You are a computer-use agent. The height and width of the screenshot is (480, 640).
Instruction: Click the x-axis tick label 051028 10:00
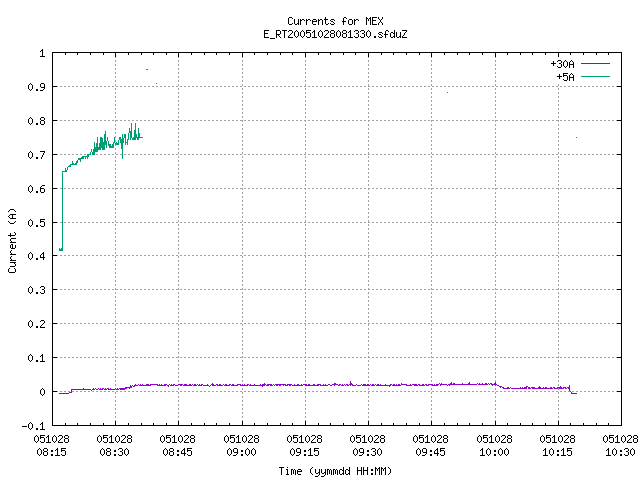(494, 446)
